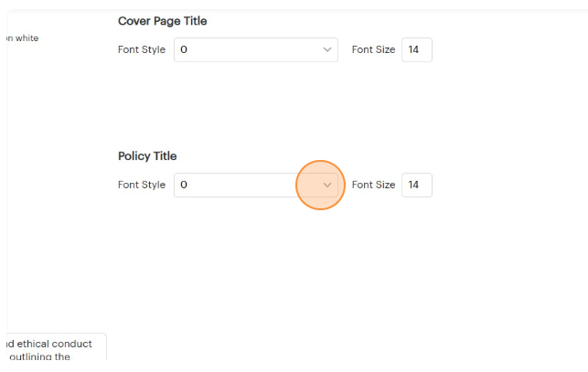Viewport: 588px width, 372px height.
Task: Open the Policy Title Font Style dropdown
Action: 247,185
